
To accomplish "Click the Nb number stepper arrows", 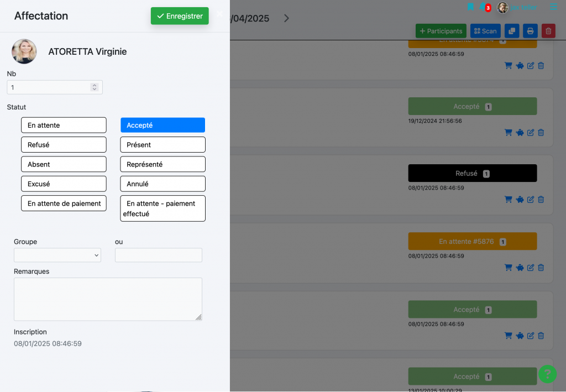I will [95, 87].
